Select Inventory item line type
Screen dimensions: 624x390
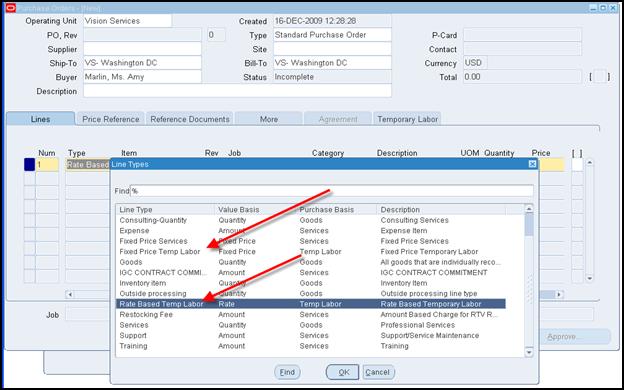point(310,283)
